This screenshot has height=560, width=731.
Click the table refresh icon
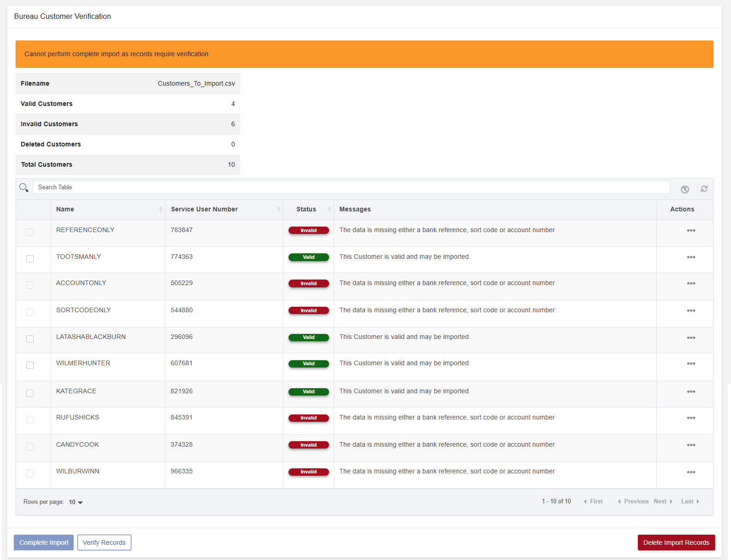pos(704,189)
